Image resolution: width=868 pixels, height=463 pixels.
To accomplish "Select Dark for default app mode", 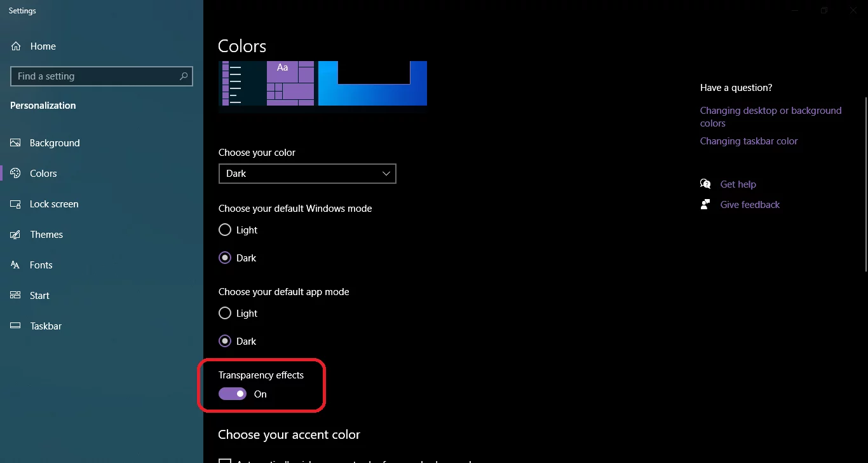I will tap(225, 342).
